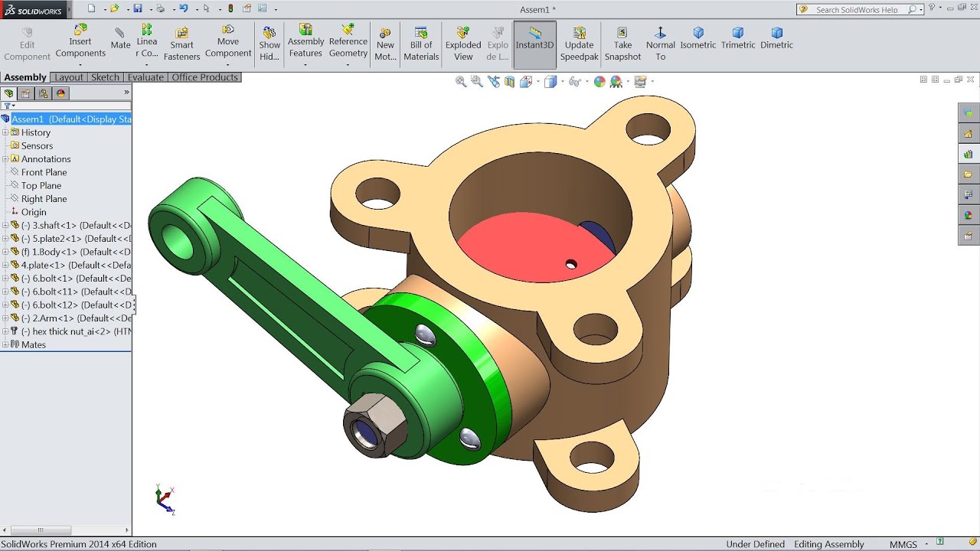Select the Mate tool
This screenshot has height=551, width=980.
click(120, 39)
